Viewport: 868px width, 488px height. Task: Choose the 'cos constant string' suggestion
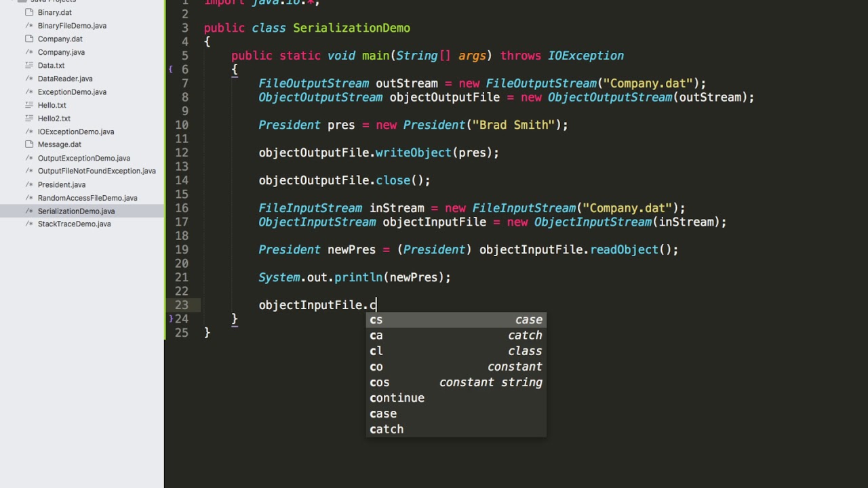pyautogui.click(x=456, y=382)
